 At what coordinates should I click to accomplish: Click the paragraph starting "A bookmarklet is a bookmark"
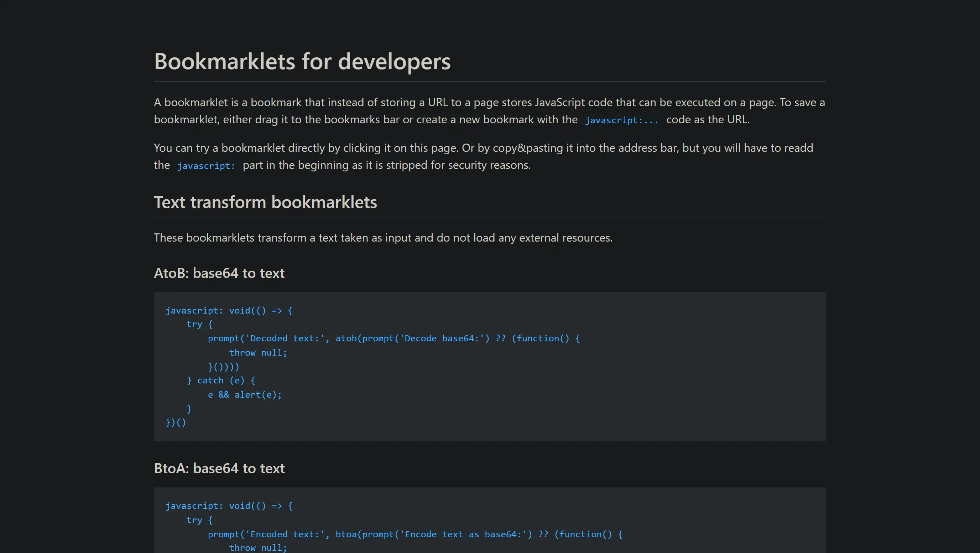click(x=490, y=111)
